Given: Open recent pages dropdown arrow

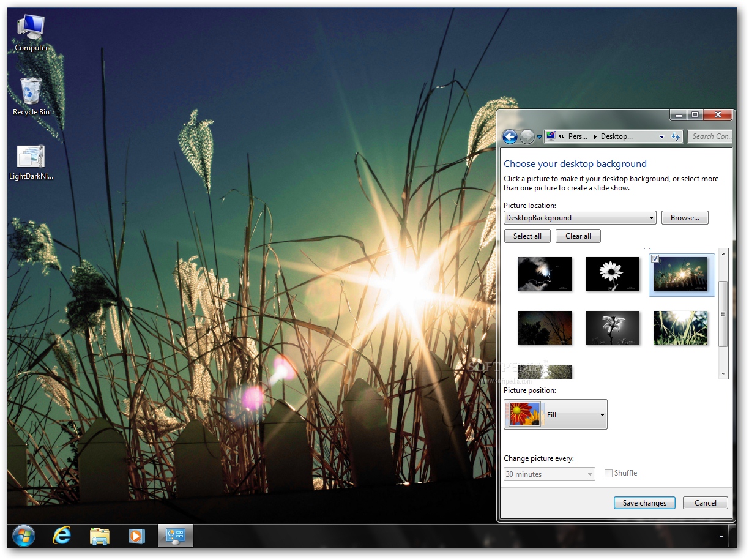Looking at the screenshot, I should 539,137.
